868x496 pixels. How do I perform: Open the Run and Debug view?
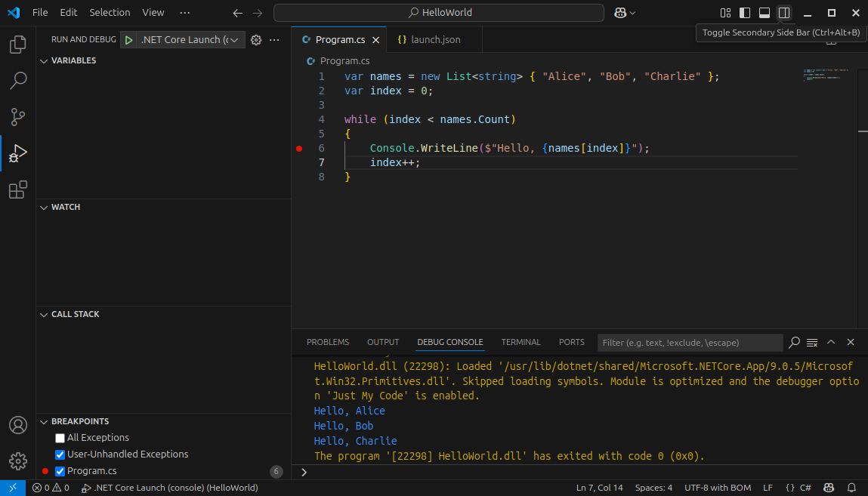pos(17,153)
